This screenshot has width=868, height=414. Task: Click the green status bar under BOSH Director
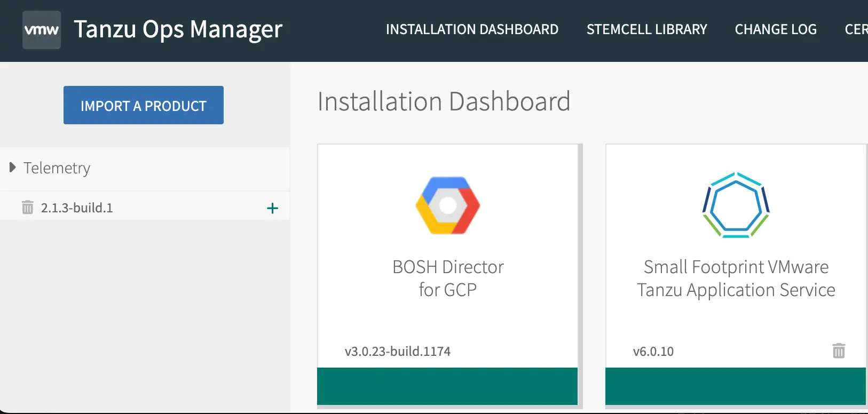click(447, 386)
